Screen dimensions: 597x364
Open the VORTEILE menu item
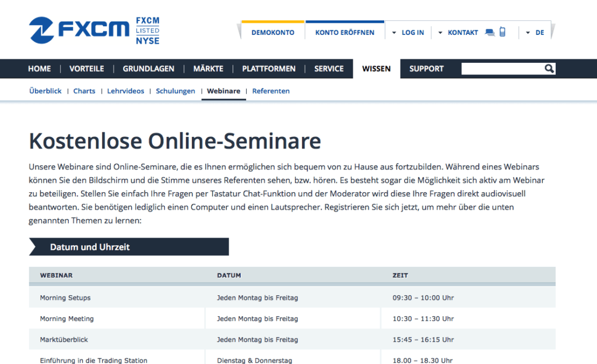[x=87, y=69]
